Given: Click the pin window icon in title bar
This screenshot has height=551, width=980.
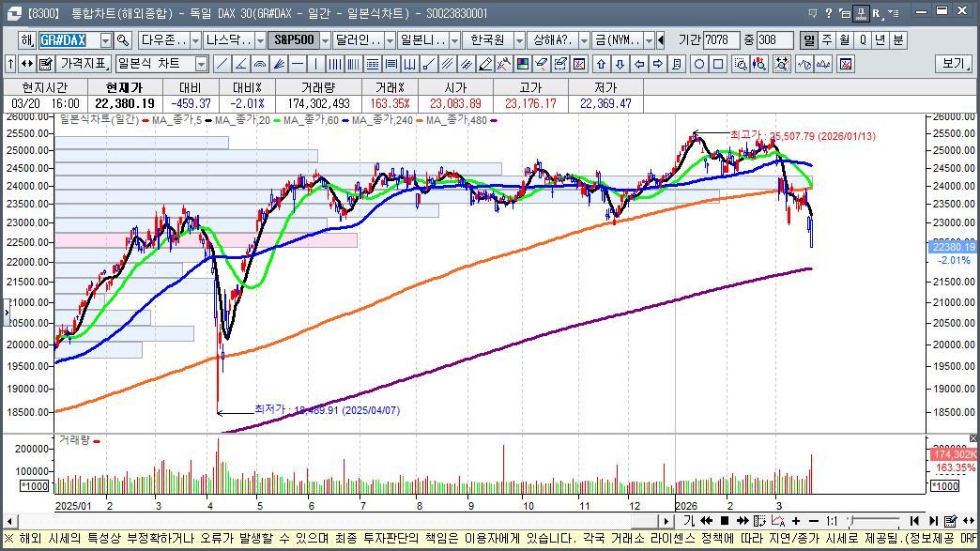Looking at the screenshot, I should click(861, 13).
